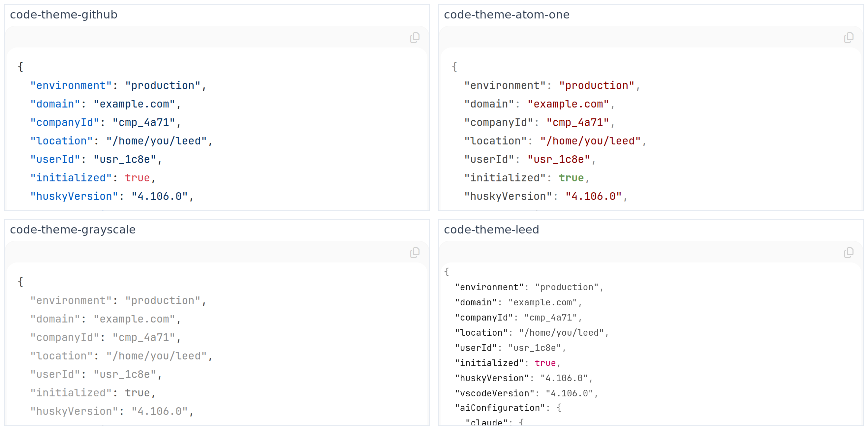Click the code-theme-leed heading
This screenshot has height=430, width=868.
click(x=491, y=230)
